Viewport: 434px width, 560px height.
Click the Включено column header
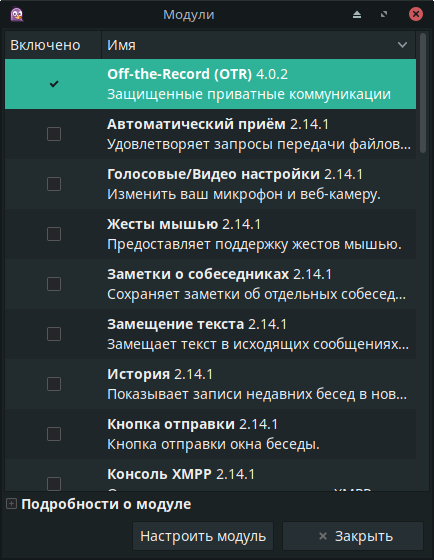click(x=53, y=45)
